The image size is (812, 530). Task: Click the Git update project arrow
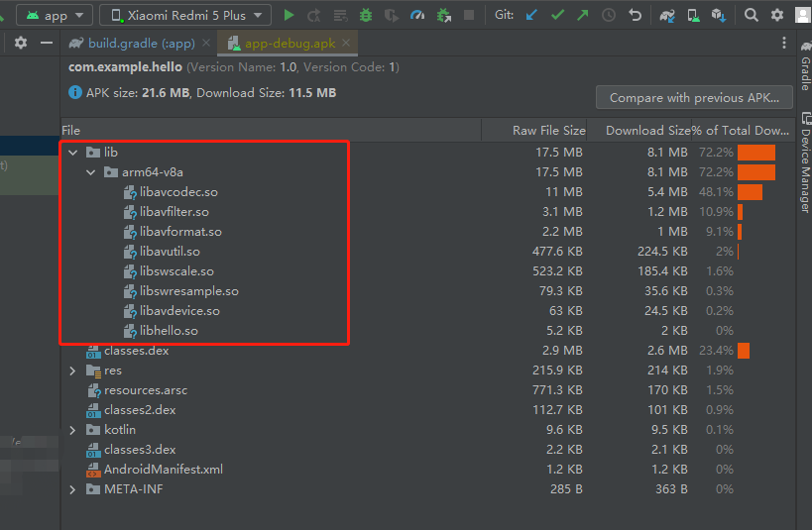tap(531, 15)
